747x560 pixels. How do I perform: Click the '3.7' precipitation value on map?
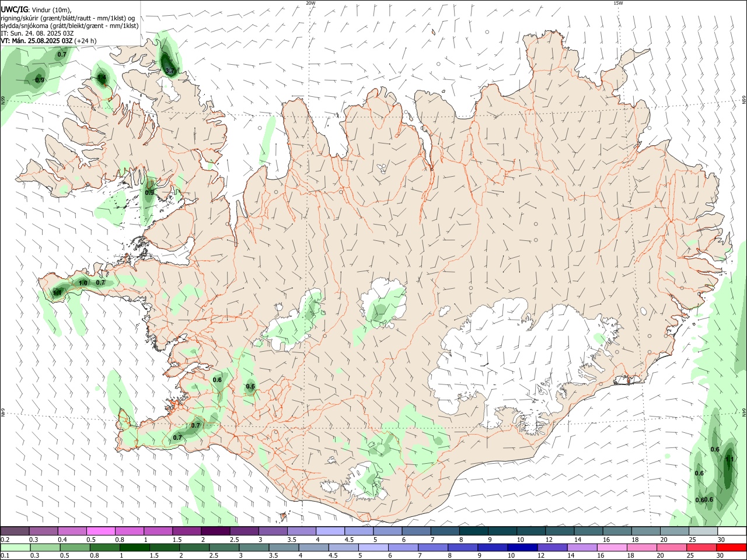[170, 71]
